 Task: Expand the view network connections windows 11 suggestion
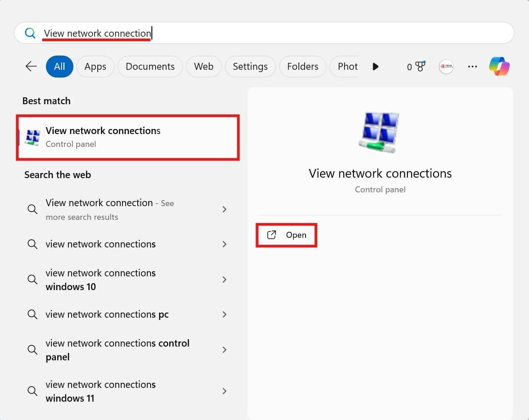pos(224,391)
